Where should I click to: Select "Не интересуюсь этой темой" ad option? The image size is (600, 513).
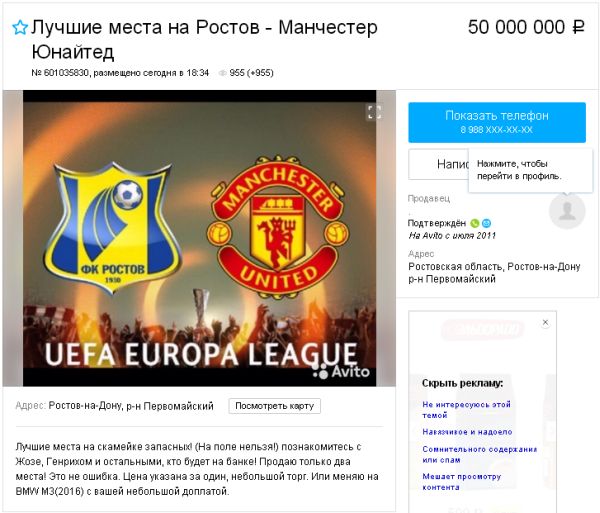coord(466,410)
